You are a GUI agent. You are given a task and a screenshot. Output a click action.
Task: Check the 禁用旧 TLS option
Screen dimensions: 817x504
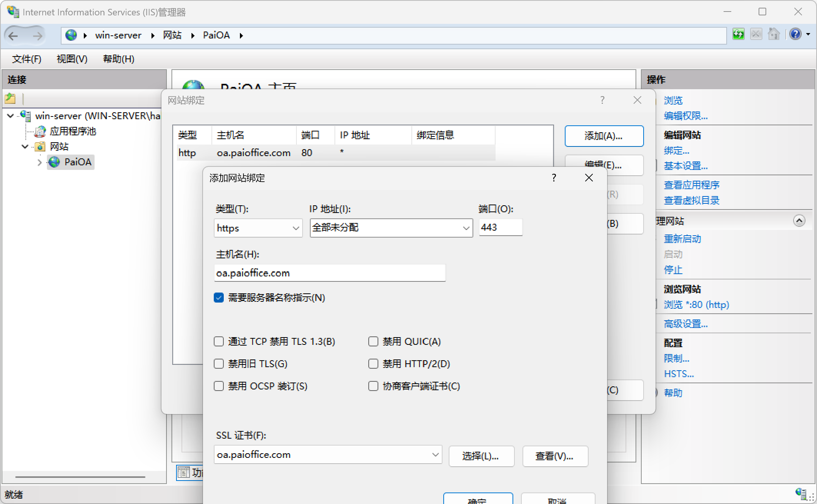click(219, 364)
